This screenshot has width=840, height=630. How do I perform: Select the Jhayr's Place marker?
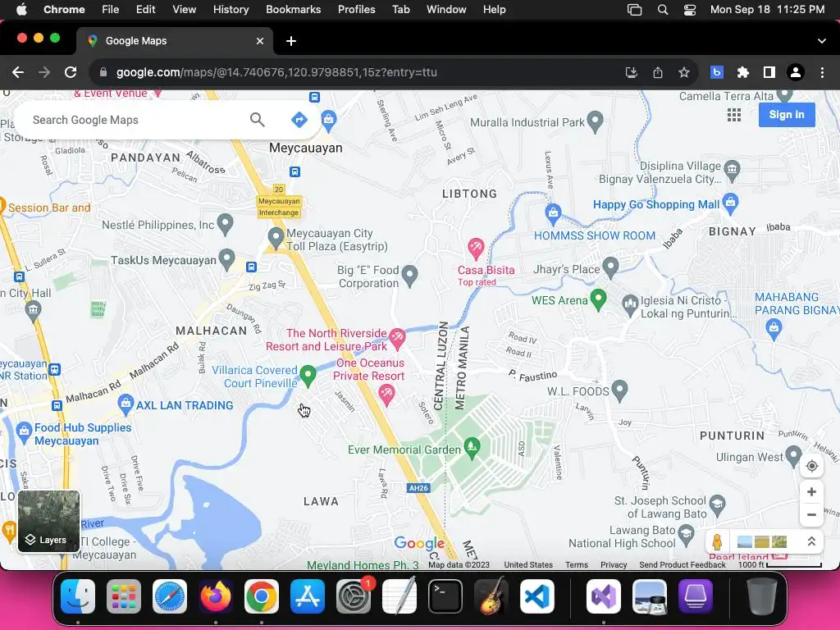pyautogui.click(x=610, y=267)
